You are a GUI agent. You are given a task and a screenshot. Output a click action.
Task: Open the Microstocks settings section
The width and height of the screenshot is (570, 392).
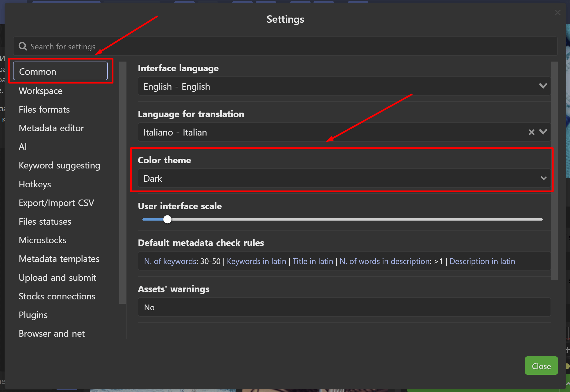(42, 240)
